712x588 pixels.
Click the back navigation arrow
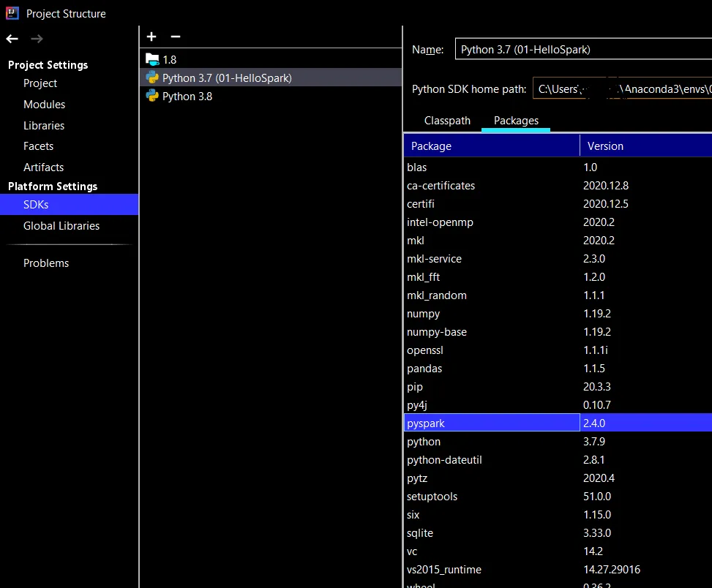click(x=12, y=39)
